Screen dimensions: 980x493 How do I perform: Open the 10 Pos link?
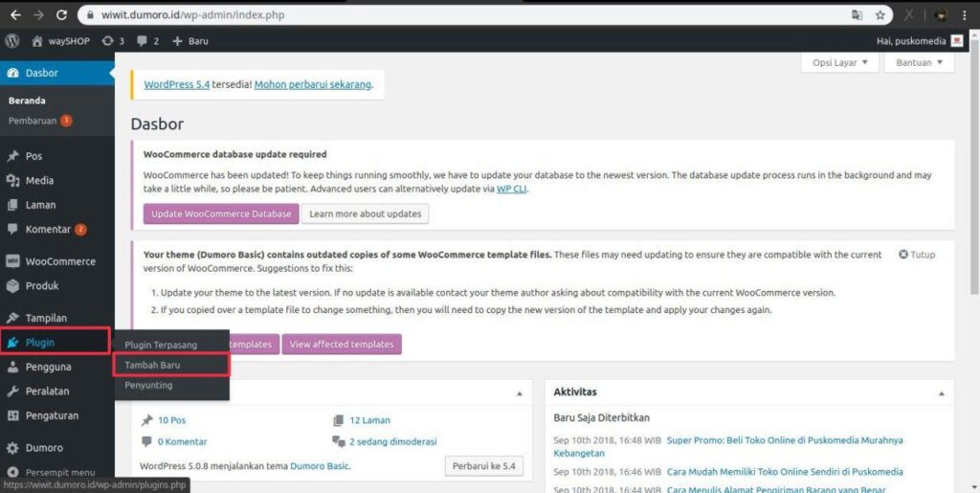[172, 420]
